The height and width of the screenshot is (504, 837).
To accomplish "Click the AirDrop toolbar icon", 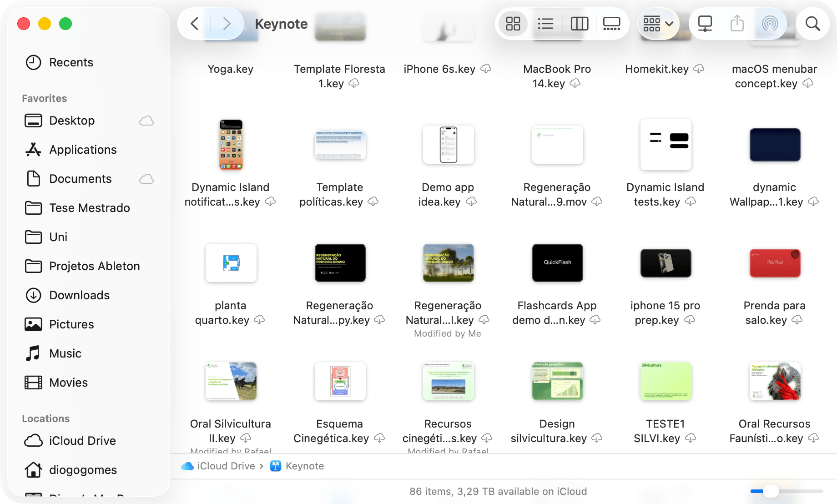I will [x=770, y=24].
